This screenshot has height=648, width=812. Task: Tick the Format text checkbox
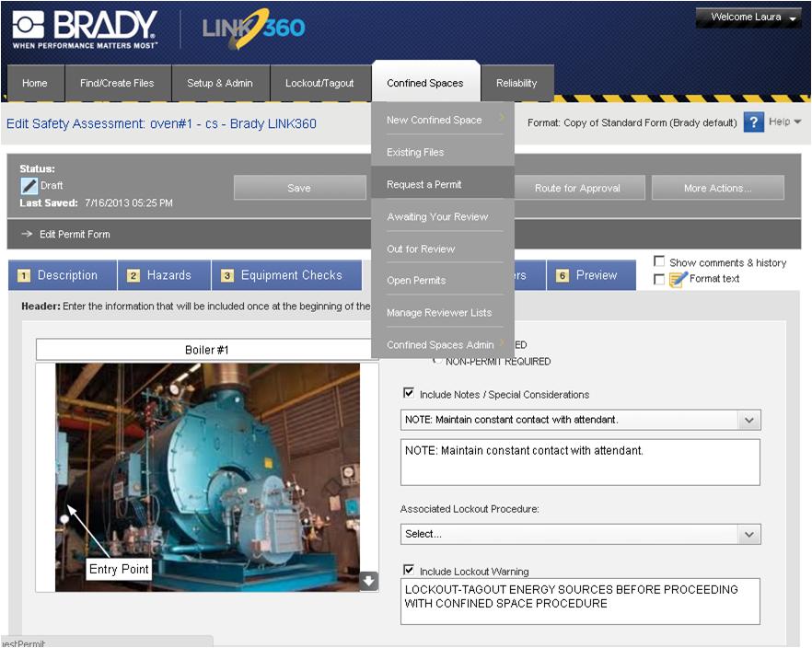coord(659,280)
